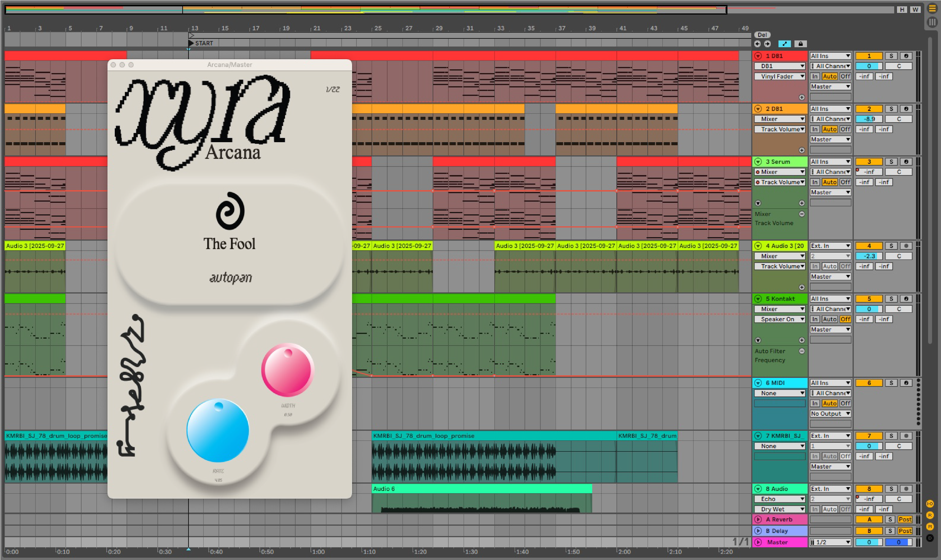Viewport: 941px width, 560px height.
Task: Toggle Post on B Delay return
Action: [x=905, y=531]
